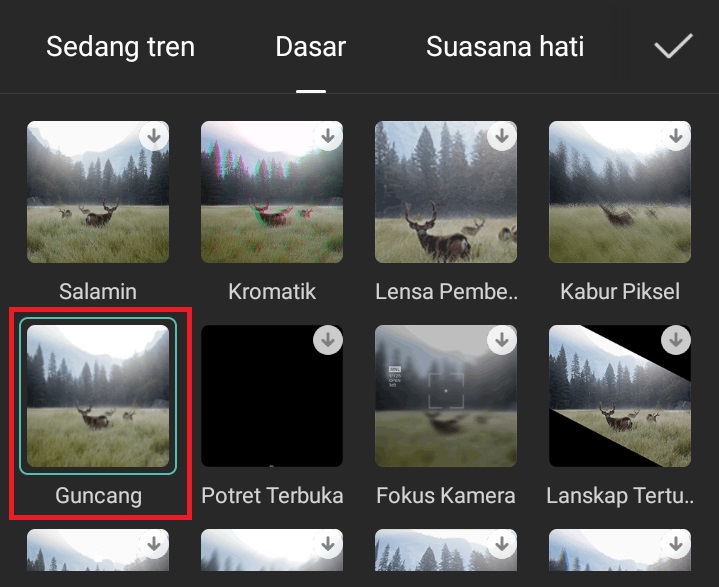Tap download arrow on Kabur Piksel

point(676,136)
